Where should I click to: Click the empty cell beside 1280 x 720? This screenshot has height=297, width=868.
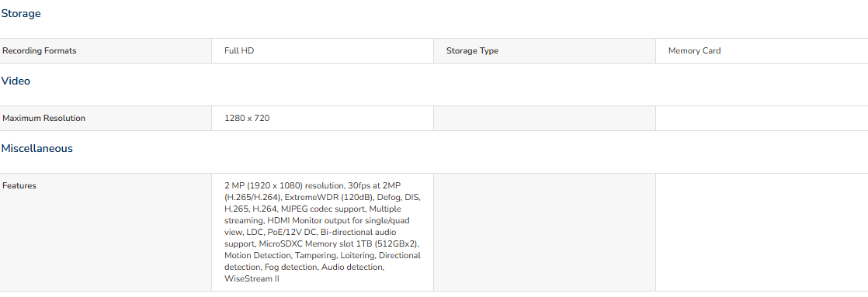click(545, 119)
